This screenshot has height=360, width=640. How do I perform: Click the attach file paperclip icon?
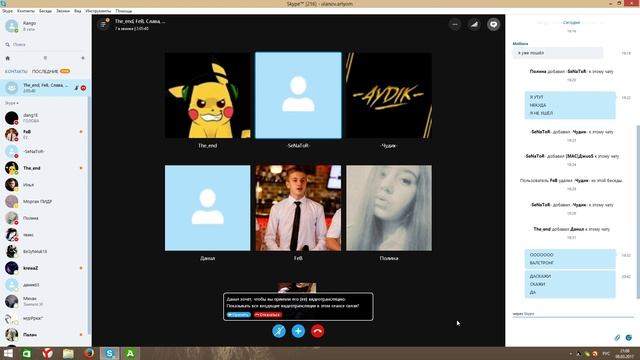click(x=617, y=338)
